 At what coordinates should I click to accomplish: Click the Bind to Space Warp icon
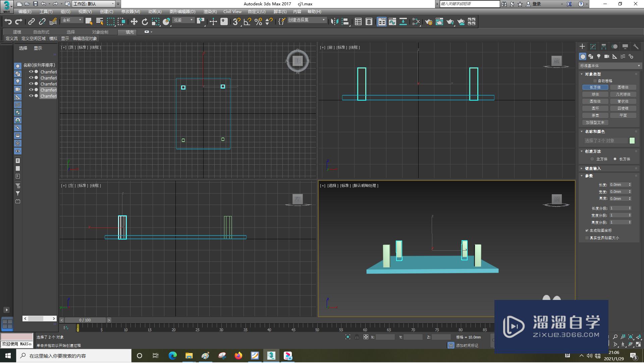pos(53,22)
